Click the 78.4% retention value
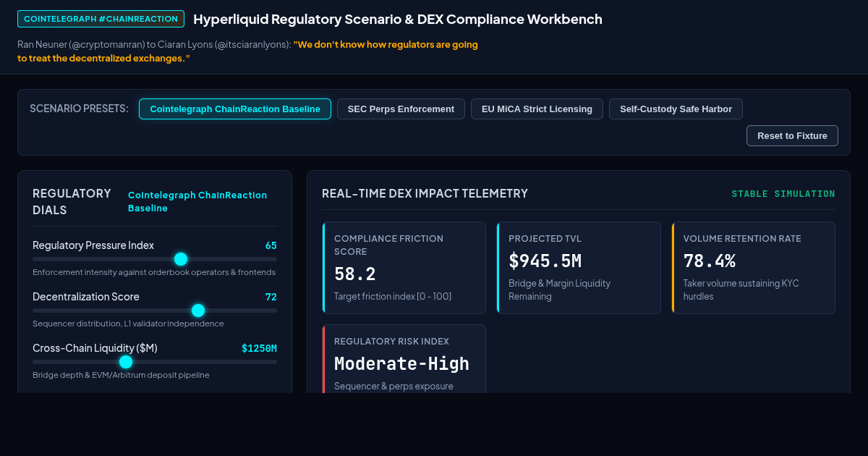The width and height of the screenshot is (868, 456). tap(710, 261)
